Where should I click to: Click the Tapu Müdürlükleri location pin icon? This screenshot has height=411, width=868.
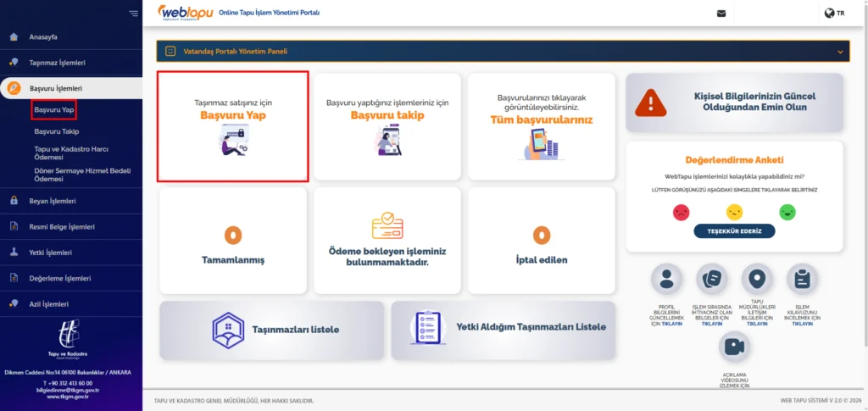point(757,280)
